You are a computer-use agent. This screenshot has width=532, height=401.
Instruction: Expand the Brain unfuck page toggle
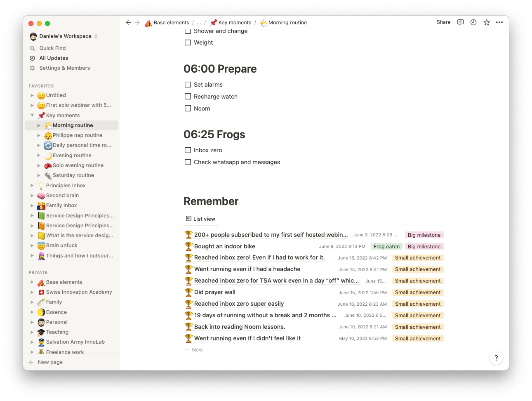[x=32, y=245]
